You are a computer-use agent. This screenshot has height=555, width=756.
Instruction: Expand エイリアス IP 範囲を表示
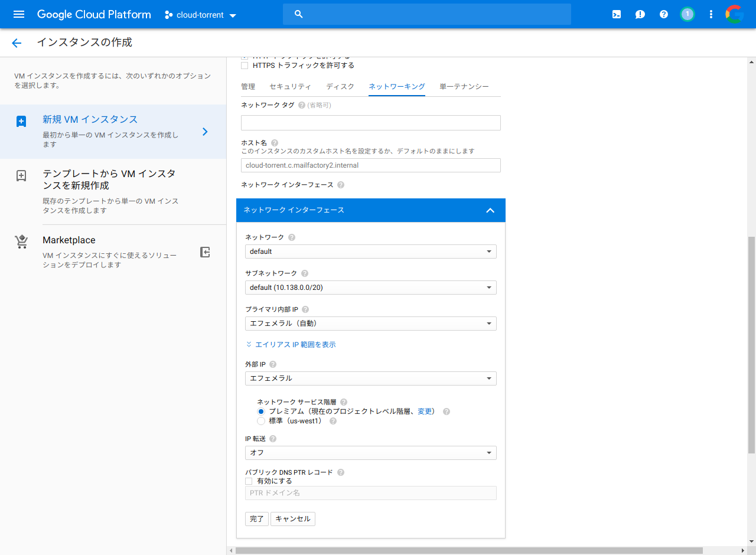(291, 345)
